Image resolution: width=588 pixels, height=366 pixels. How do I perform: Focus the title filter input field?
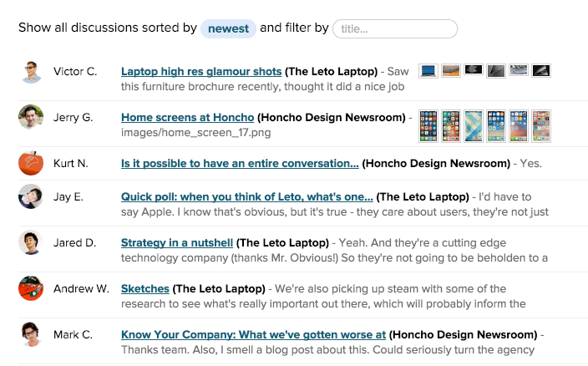(x=394, y=28)
